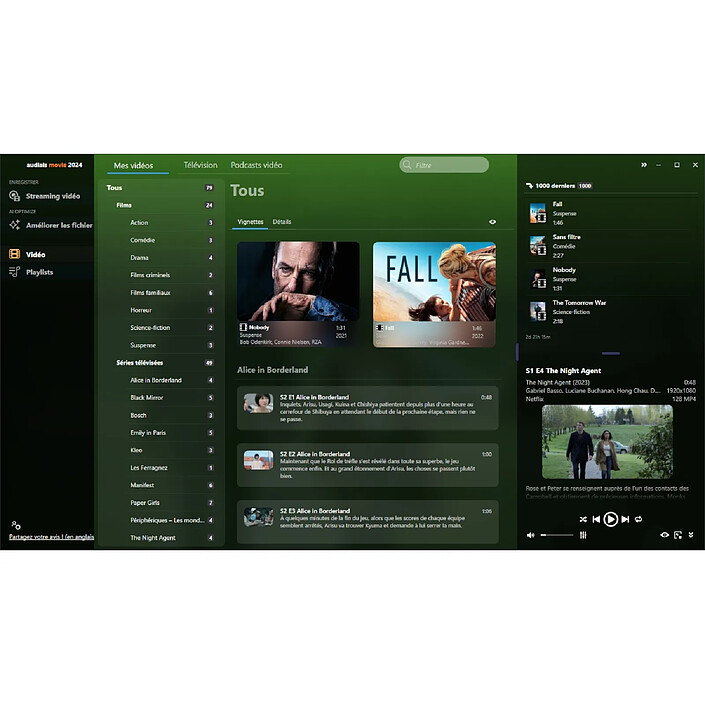705x705 pixels.
Task: Click the Améliorer les fichiers AI icon
Action: (x=14, y=225)
